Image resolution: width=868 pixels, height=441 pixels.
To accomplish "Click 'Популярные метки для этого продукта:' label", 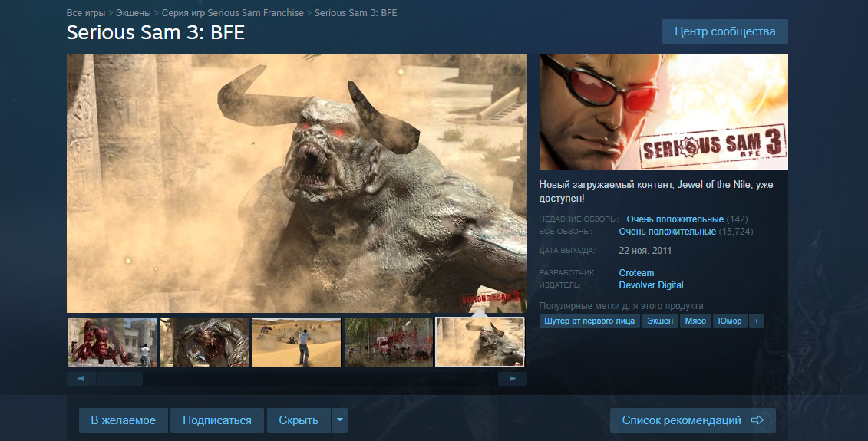I will click(622, 305).
